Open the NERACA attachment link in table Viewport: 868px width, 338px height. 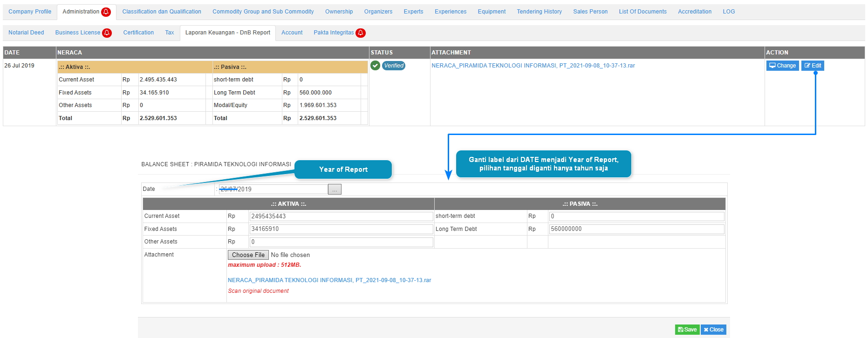[533, 66]
